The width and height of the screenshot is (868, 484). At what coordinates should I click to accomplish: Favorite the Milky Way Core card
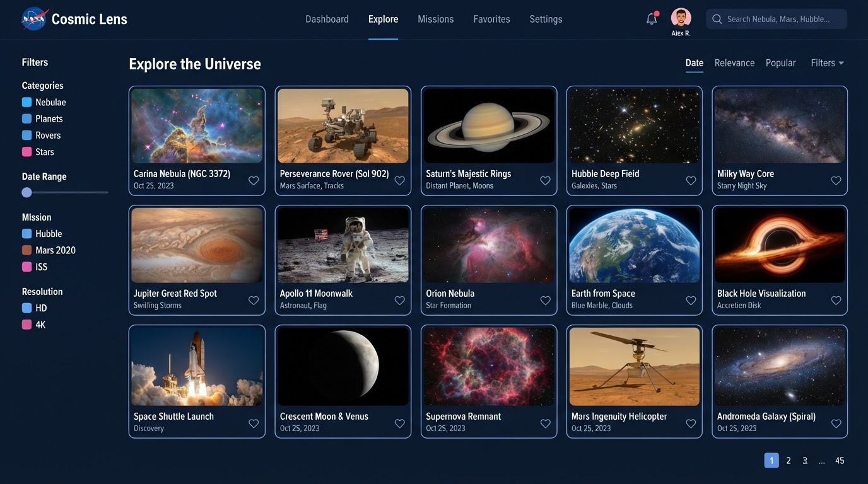pyautogui.click(x=836, y=180)
